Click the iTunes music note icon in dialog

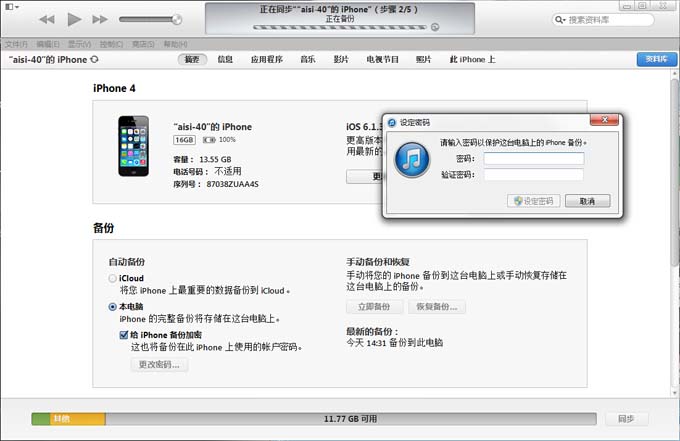(x=412, y=160)
